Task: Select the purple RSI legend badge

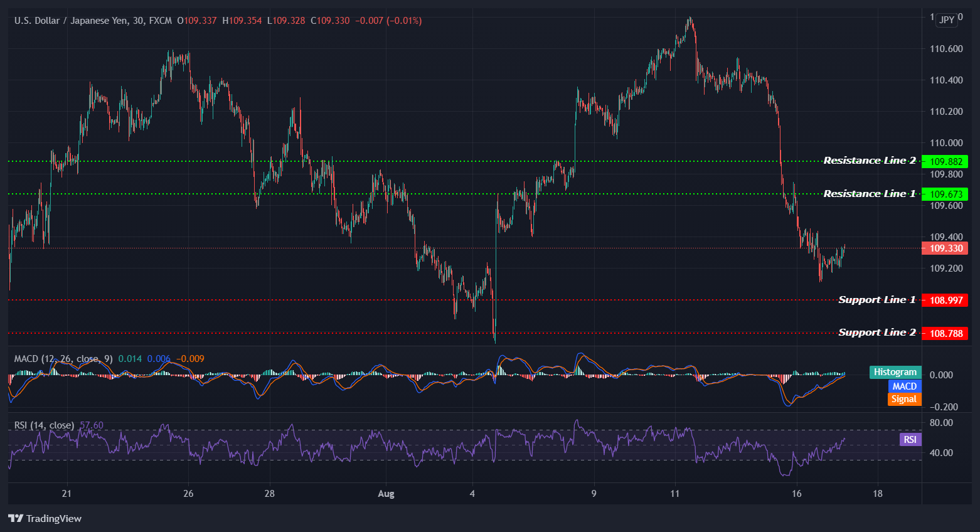Action: click(909, 440)
